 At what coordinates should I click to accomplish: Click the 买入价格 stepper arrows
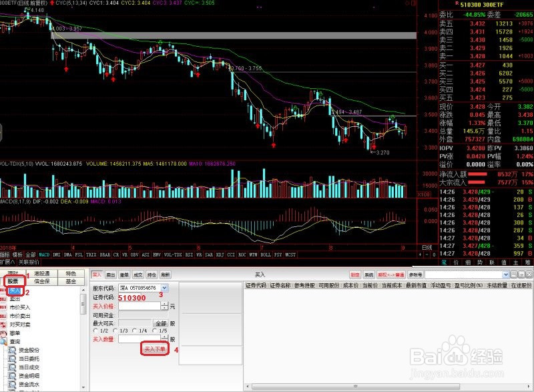(x=164, y=306)
